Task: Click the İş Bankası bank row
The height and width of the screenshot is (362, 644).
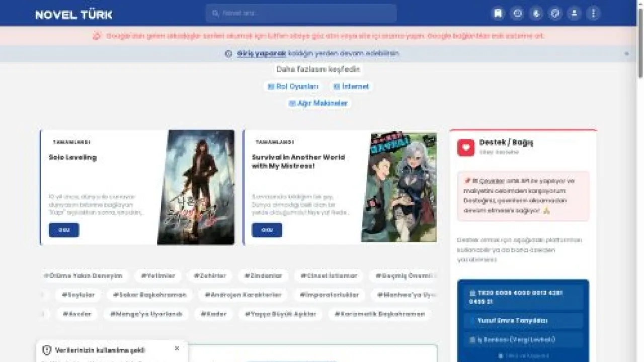Action: 523,339
